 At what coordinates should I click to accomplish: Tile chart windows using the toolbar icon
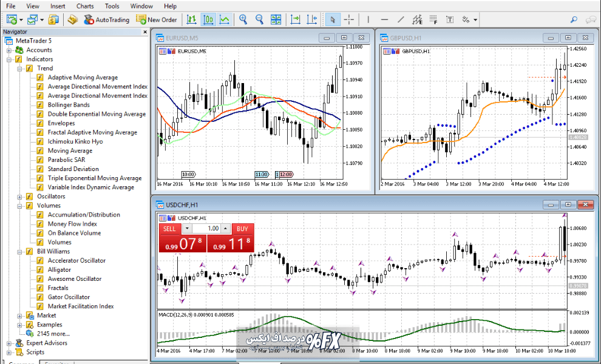pos(276,19)
